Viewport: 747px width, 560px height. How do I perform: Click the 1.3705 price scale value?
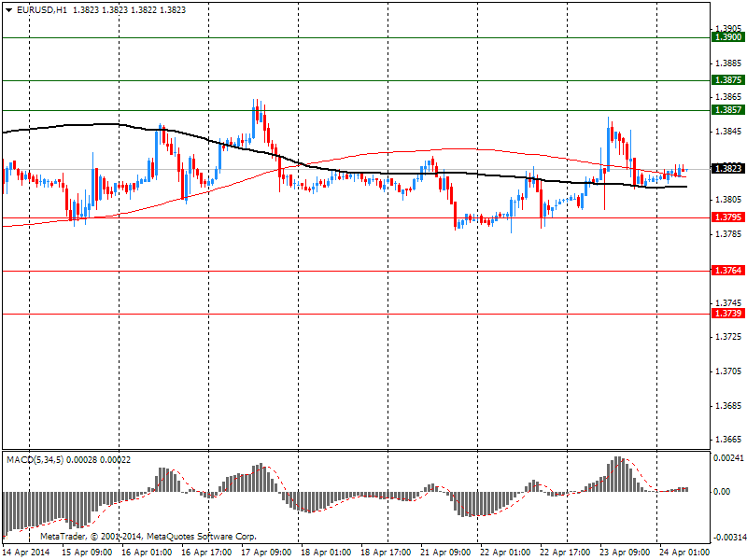[x=729, y=371]
